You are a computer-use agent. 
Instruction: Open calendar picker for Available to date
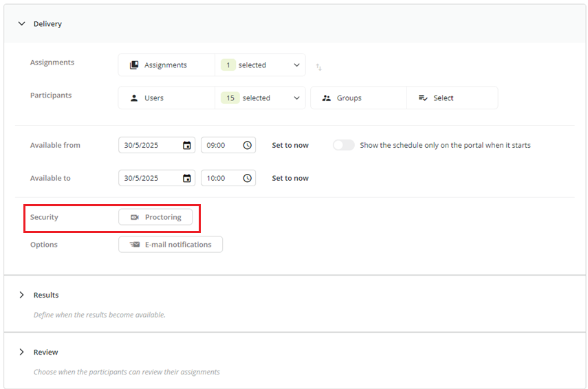tap(187, 179)
